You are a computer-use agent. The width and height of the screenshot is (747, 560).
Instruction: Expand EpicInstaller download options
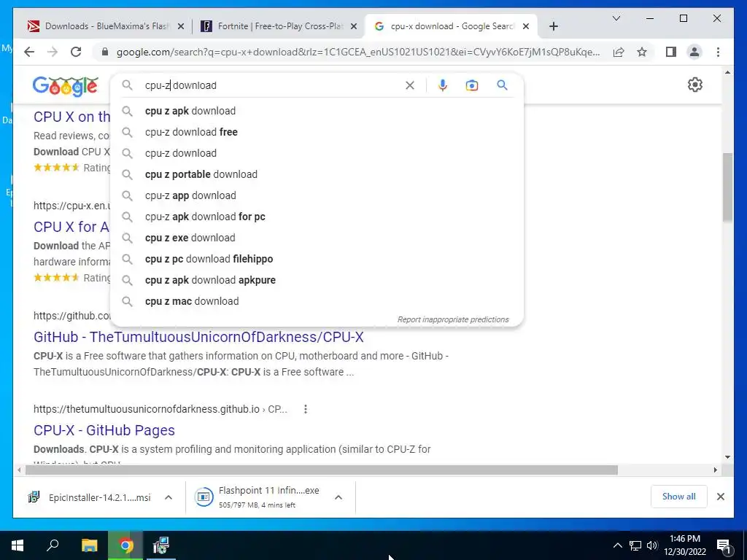click(169, 497)
